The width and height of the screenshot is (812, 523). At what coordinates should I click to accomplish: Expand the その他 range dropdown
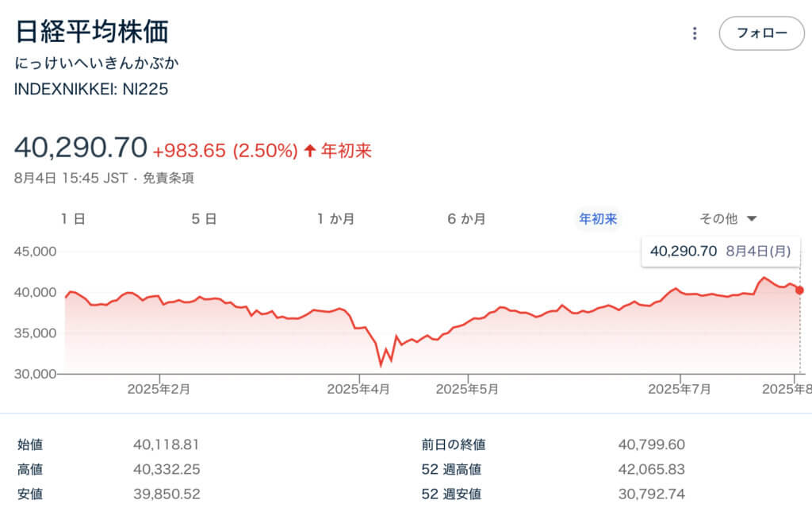pos(728,219)
